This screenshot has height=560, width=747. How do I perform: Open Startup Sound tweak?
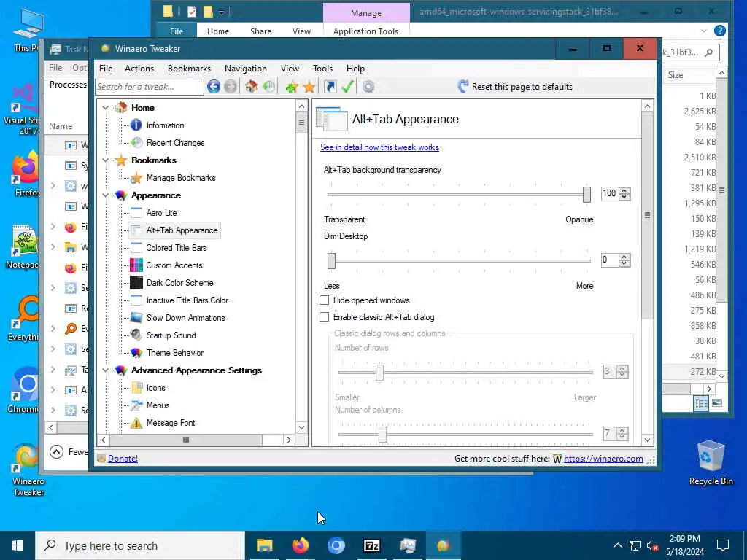click(x=171, y=335)
